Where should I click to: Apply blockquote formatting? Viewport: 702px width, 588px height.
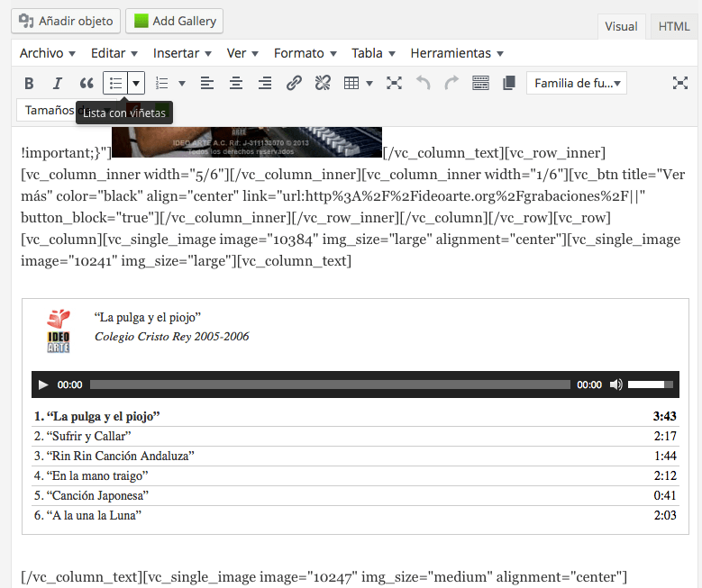coord(87,83)
